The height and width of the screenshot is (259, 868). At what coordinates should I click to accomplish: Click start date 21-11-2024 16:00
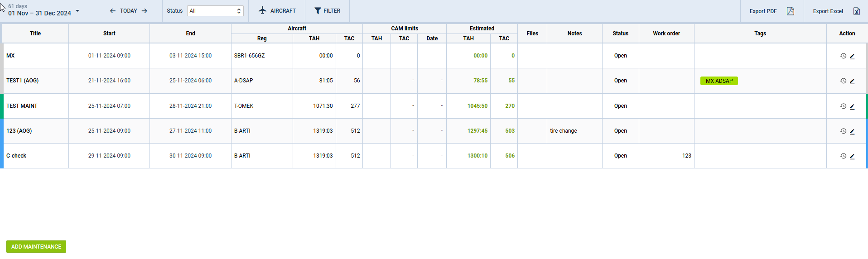coord(109,81)
